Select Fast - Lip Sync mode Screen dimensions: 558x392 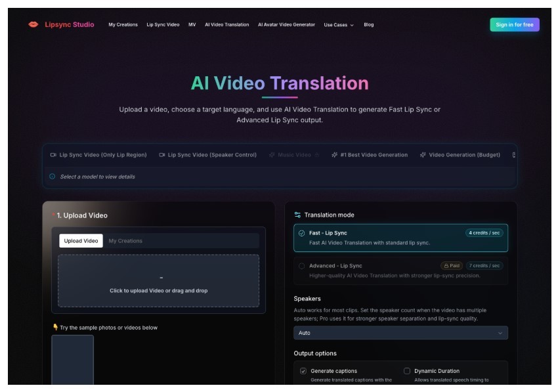[400, 238]
